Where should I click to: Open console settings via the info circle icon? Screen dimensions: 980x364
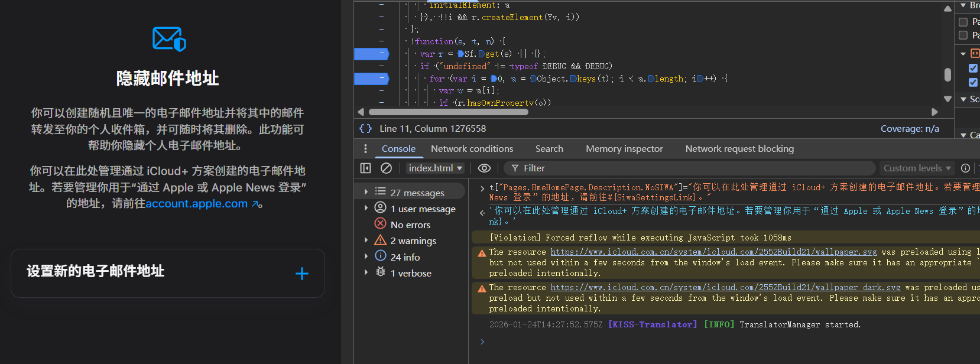tap(965, 168)
